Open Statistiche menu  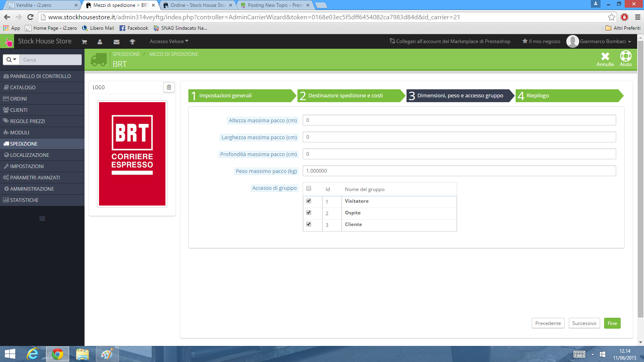click(x=42, y=200)
